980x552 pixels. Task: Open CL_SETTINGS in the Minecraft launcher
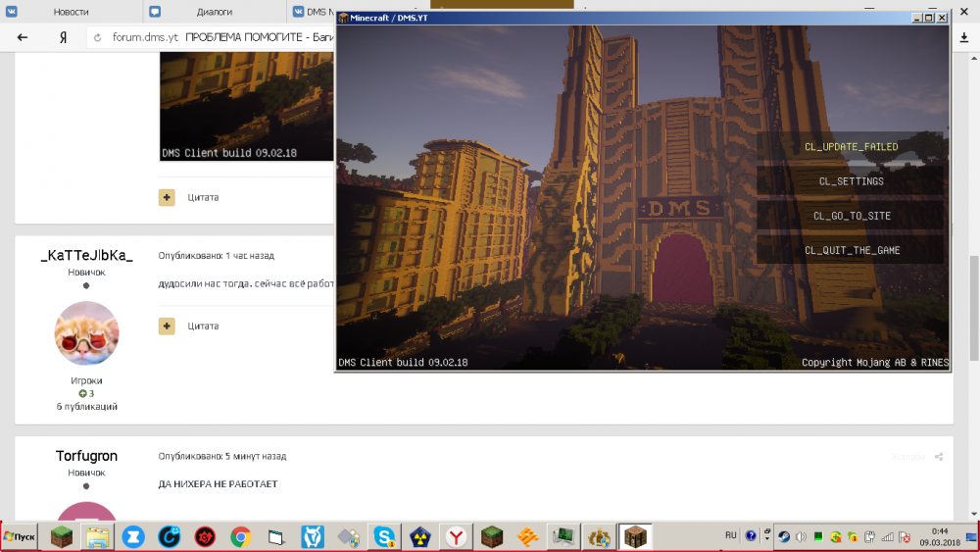pyautogui.click(x=851, y=181)
